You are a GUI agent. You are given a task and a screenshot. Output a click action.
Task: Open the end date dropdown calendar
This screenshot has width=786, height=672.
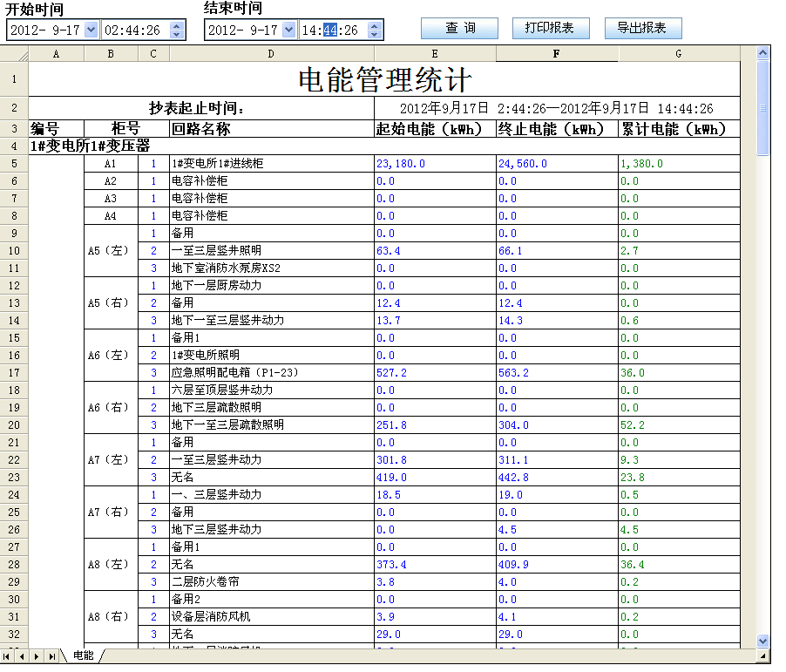point(288,30)
